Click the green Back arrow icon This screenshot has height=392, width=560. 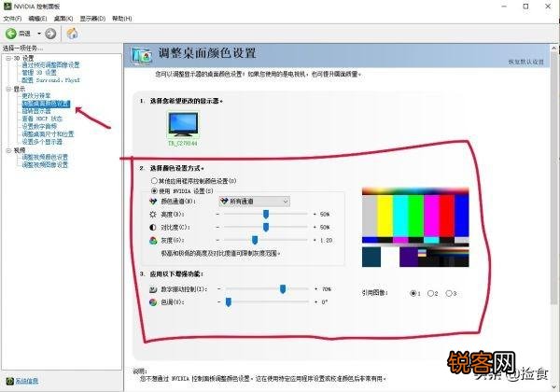tap(10, 34)
